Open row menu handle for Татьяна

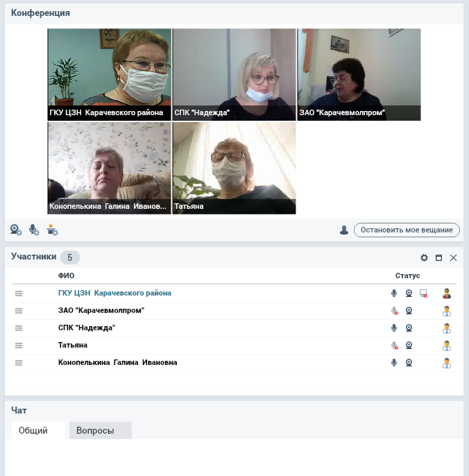[19, 346]
